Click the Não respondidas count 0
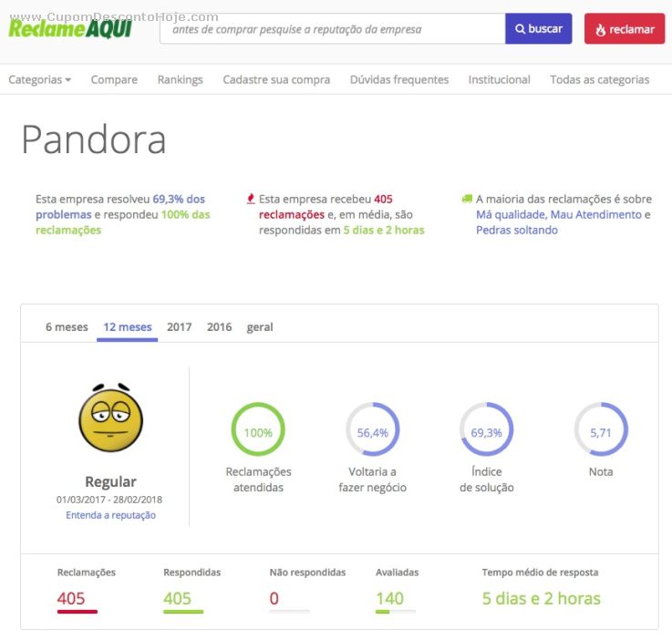672x640 pixels. (x=274, y=598)
